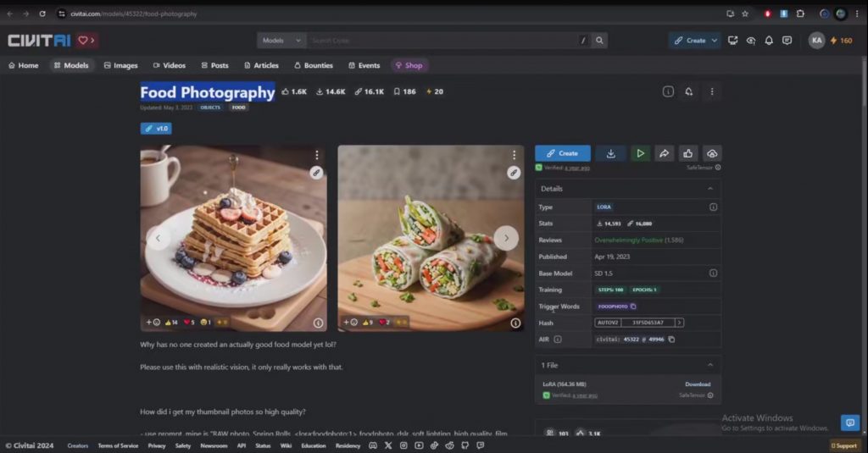Collapse the Details panel
This screenshot has width=868, height=453.
(x=710, y=189)
